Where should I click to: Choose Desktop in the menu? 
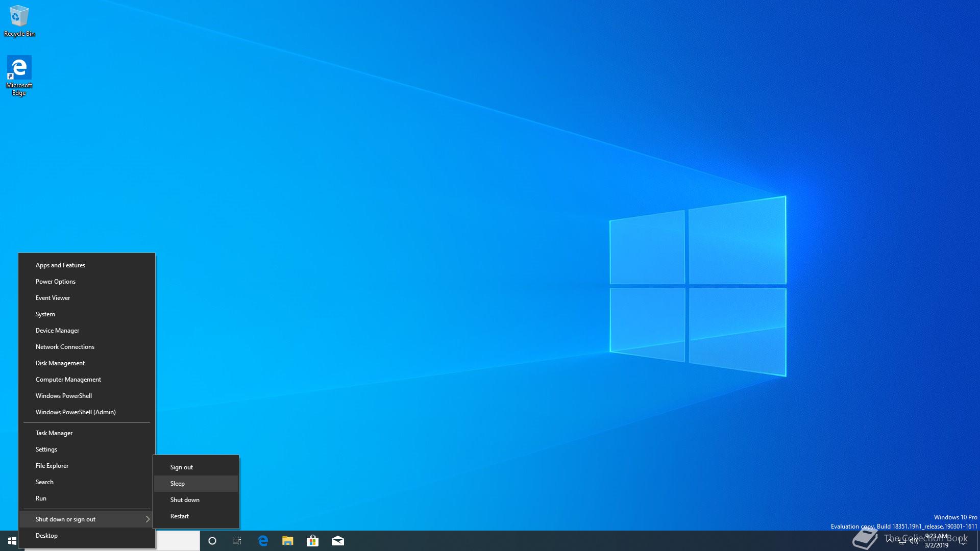coord(87,536)
